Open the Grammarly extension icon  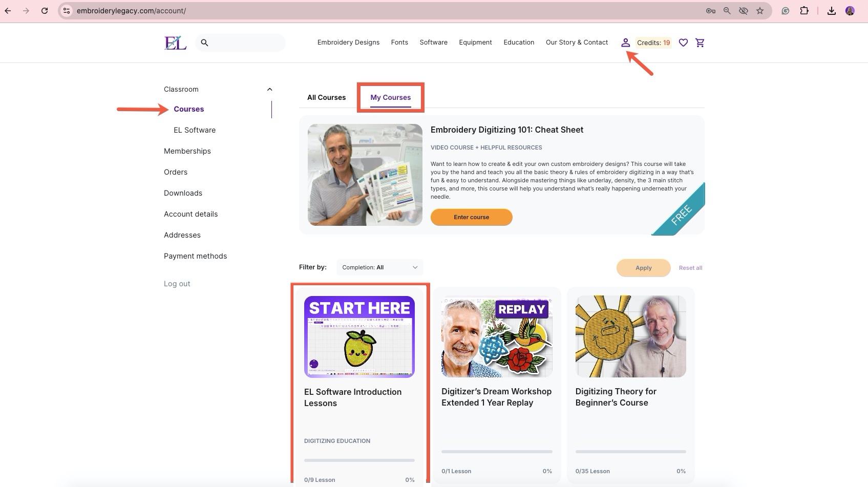[x=786, y=11]
